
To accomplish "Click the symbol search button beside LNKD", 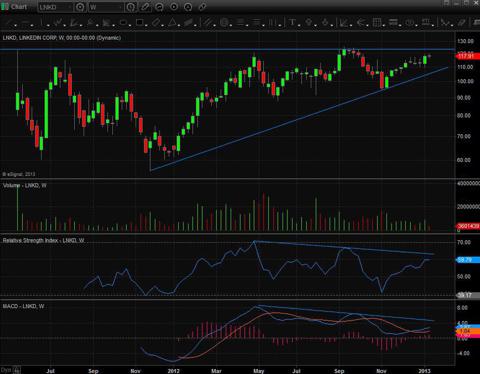I will (x=80, y=7).
